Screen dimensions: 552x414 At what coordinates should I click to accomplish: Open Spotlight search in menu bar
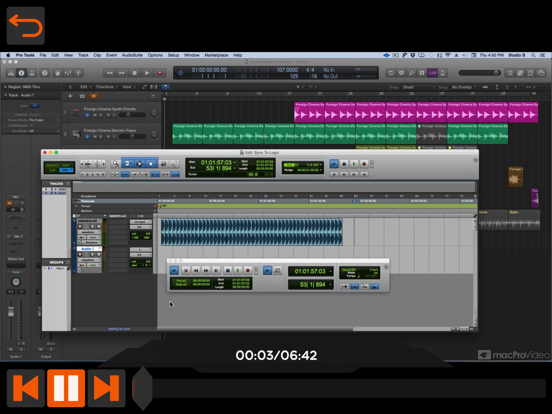tap(533, 55)
